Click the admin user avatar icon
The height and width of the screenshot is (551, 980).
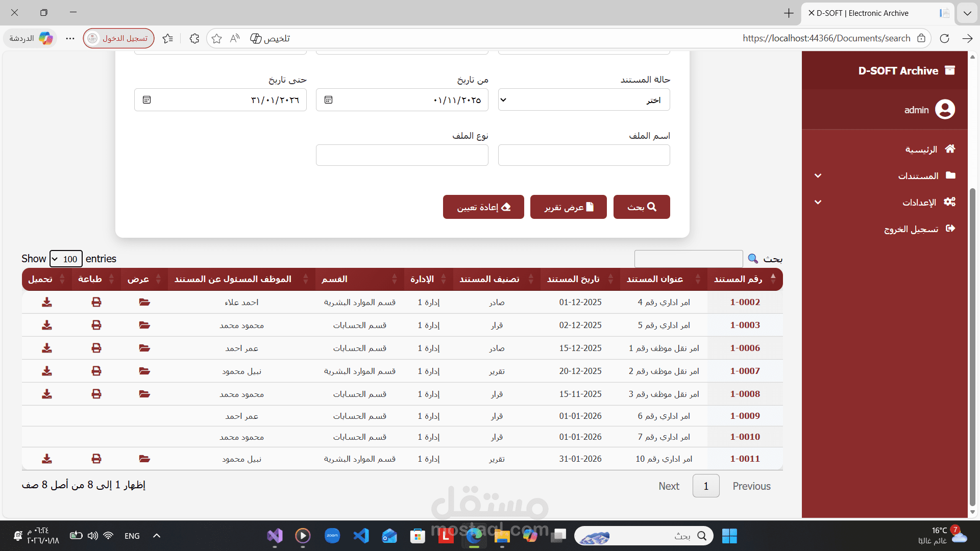pos(945,109)
